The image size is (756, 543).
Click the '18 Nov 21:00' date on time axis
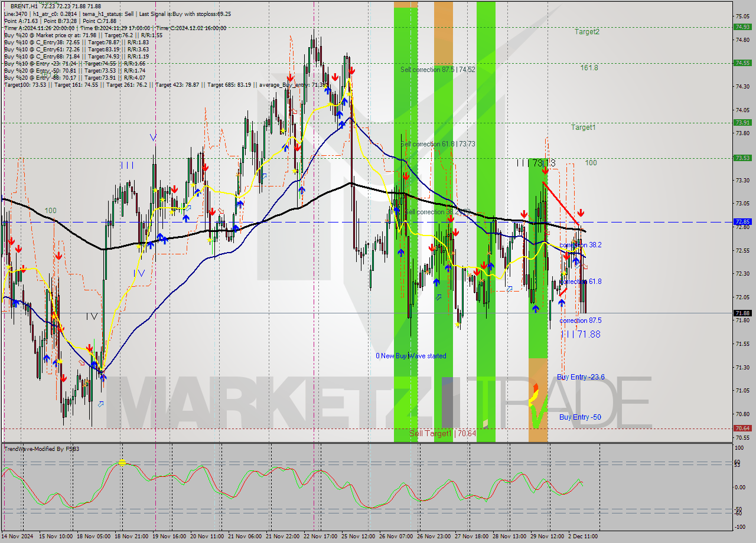(x=131, y=537)
